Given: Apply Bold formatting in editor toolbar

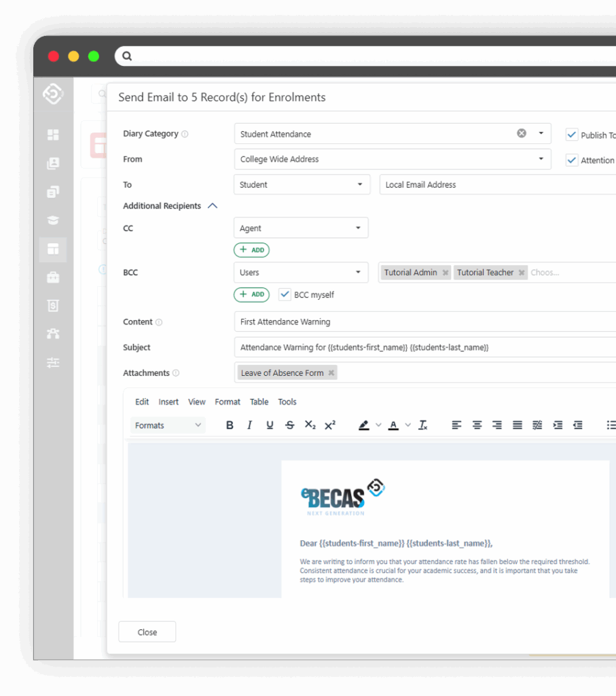Looking at the screenshot, I should pos(230,425).
